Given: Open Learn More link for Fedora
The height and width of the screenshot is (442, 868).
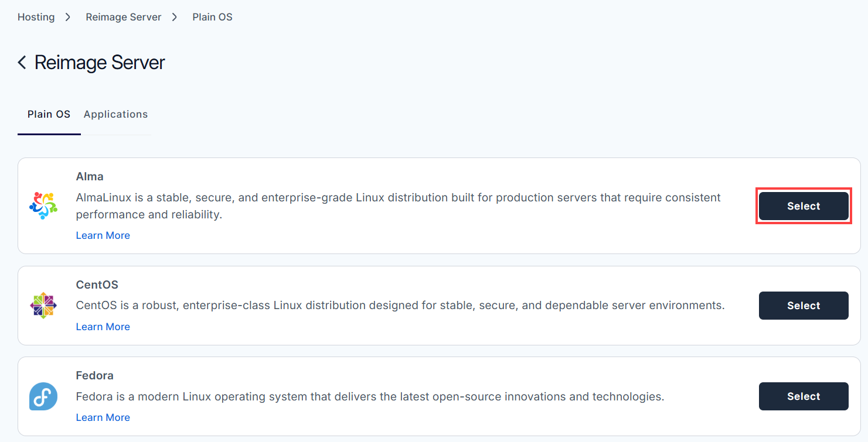Looking at the screenshot, I should pyautogui.click(x=103, y=417).
